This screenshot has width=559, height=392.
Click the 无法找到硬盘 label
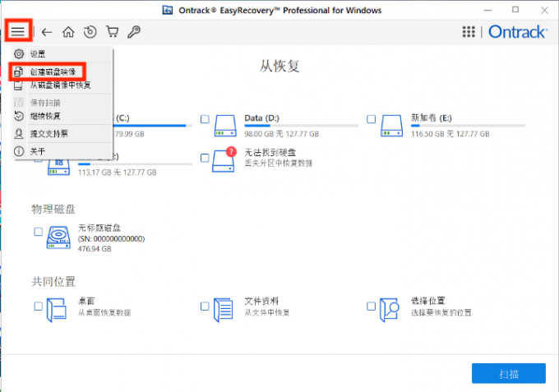pyautogui.click(x=270, y=153)
